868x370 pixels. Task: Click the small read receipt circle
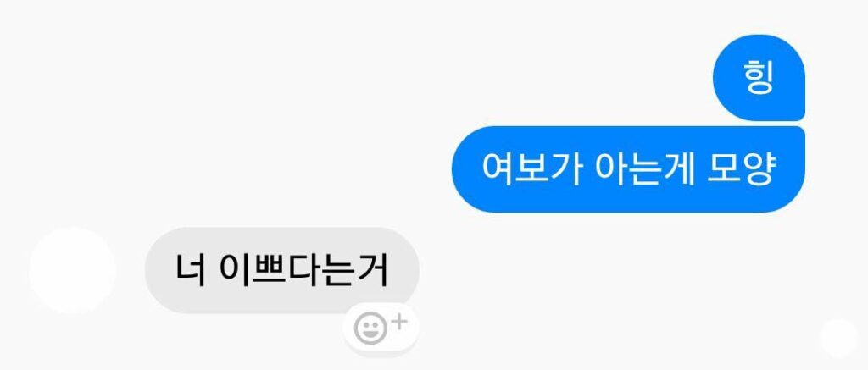coord(838,338)
